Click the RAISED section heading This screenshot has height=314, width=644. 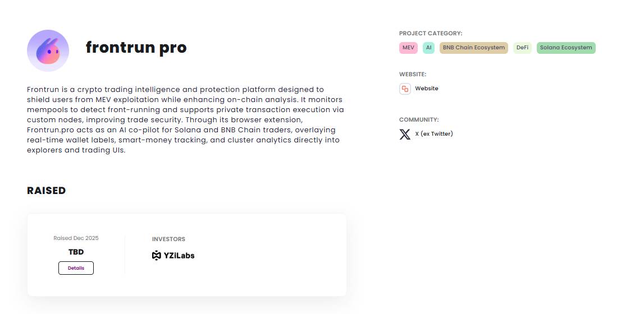[x=47, y=191]
